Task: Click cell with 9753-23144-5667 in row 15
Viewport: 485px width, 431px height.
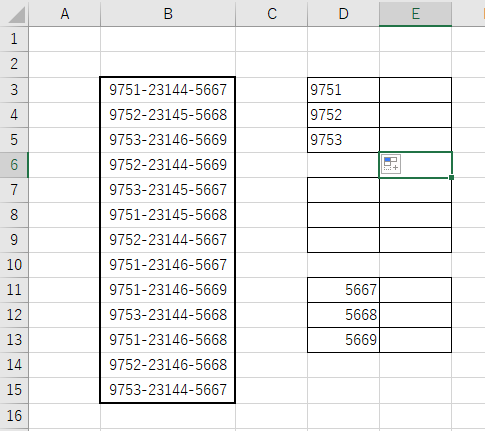Action: pos(168,390)
